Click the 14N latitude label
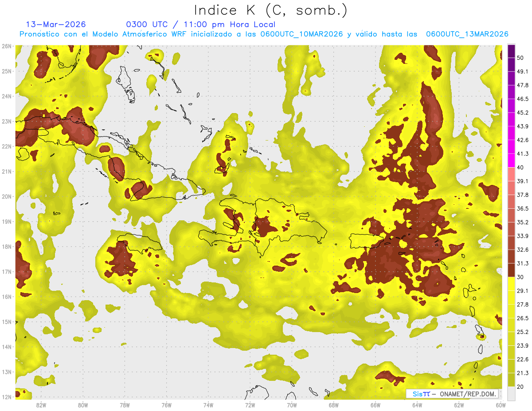 coord(7,347)
